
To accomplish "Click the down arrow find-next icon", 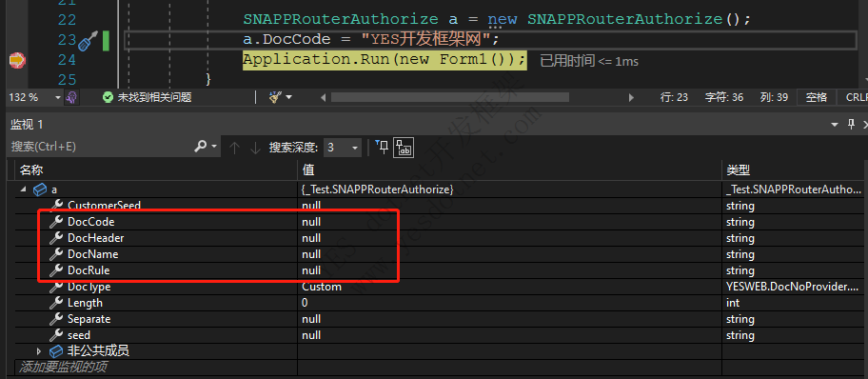I will [x=255, y=148].
